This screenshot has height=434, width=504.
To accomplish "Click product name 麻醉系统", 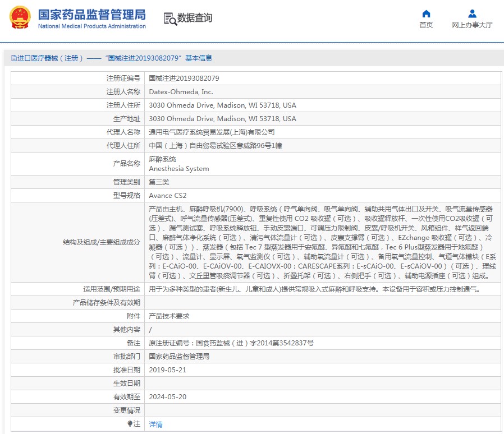I will pyautogui.click(x=162, y=159).
